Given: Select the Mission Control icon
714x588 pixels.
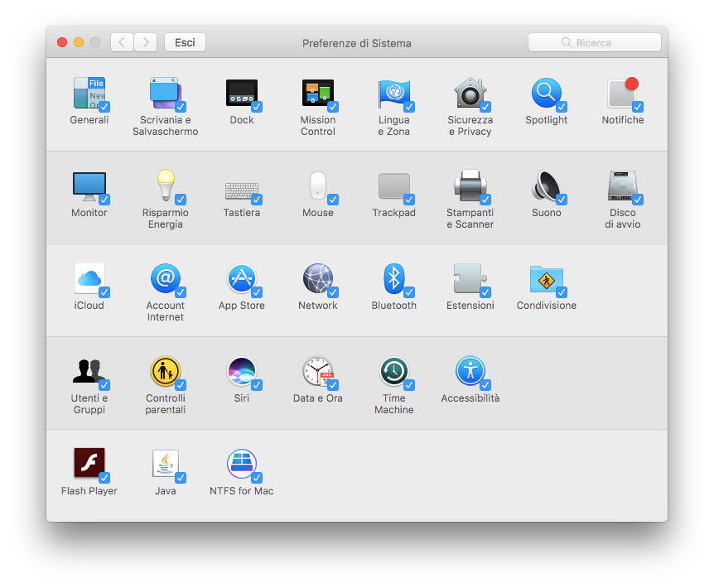Looking at the screenshot, I should [318, 93].
